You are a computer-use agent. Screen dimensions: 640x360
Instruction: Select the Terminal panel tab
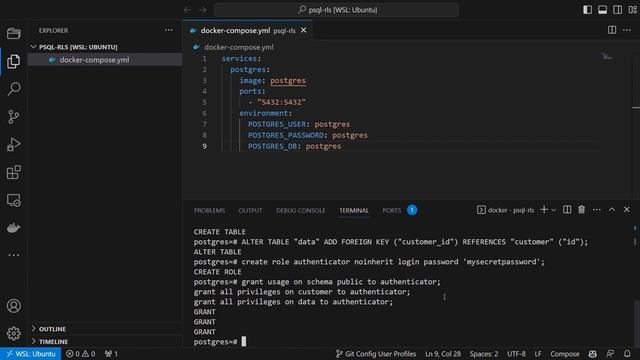[x=354, y=211]
